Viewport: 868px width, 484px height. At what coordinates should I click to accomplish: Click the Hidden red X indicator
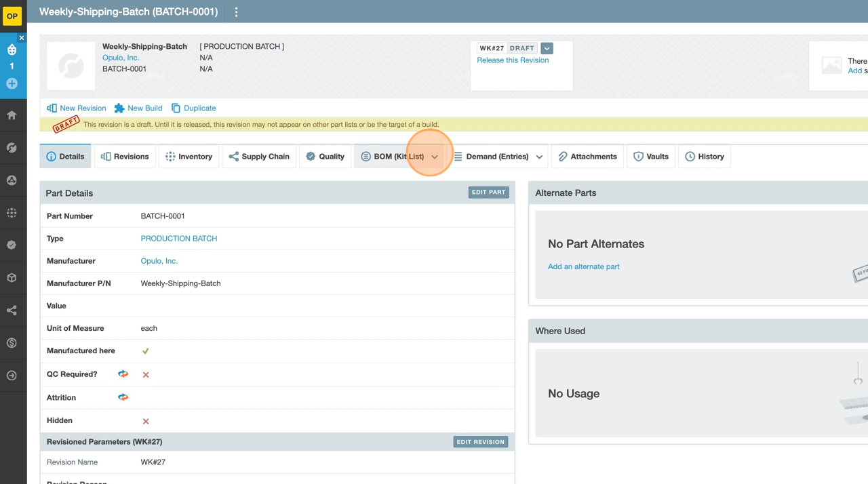(146, 421)
